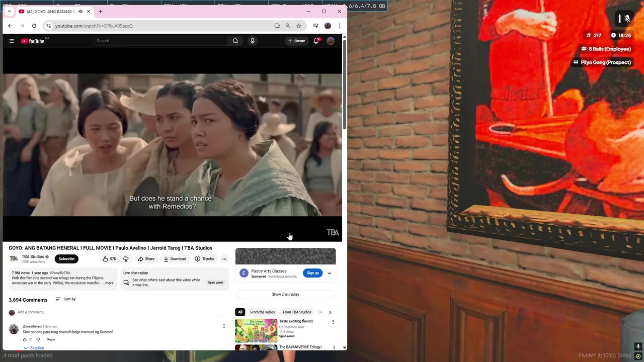The height and width of the screenshot is (362, 644).
Task: Click the Add a comment field
Action: pyautogui.click(x=121, y=312)
